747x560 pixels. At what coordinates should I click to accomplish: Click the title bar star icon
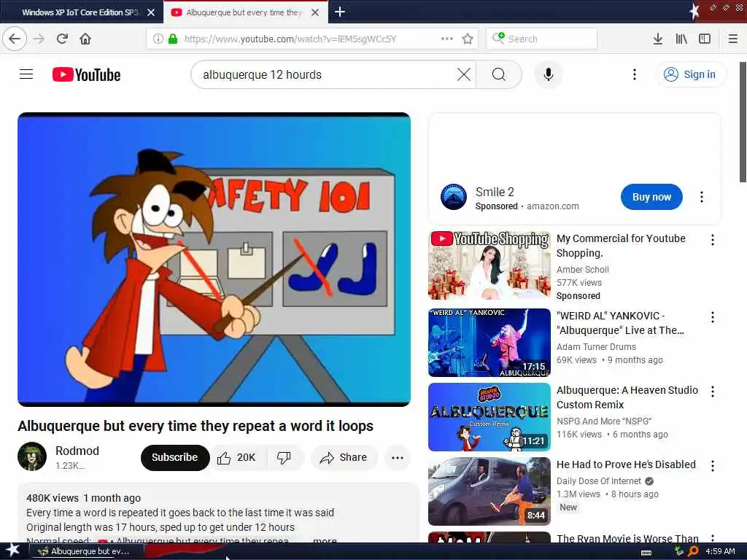[x=694, y=11]
